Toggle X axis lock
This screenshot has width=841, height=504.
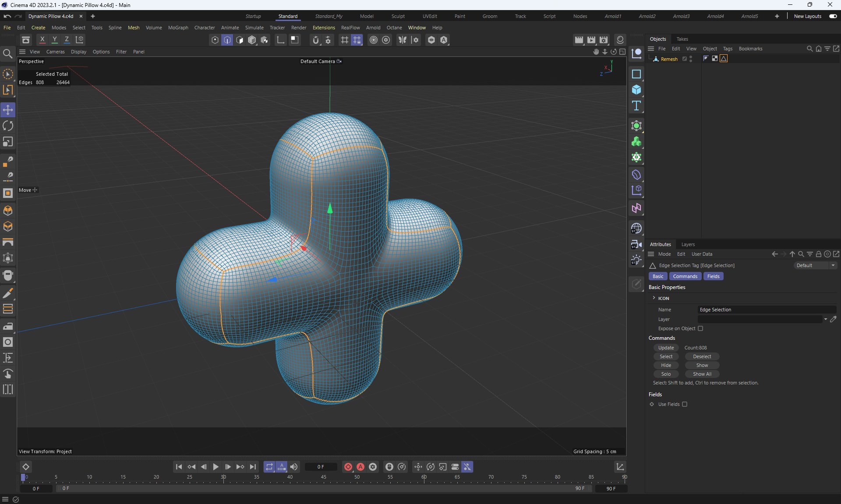click(42, 39)
